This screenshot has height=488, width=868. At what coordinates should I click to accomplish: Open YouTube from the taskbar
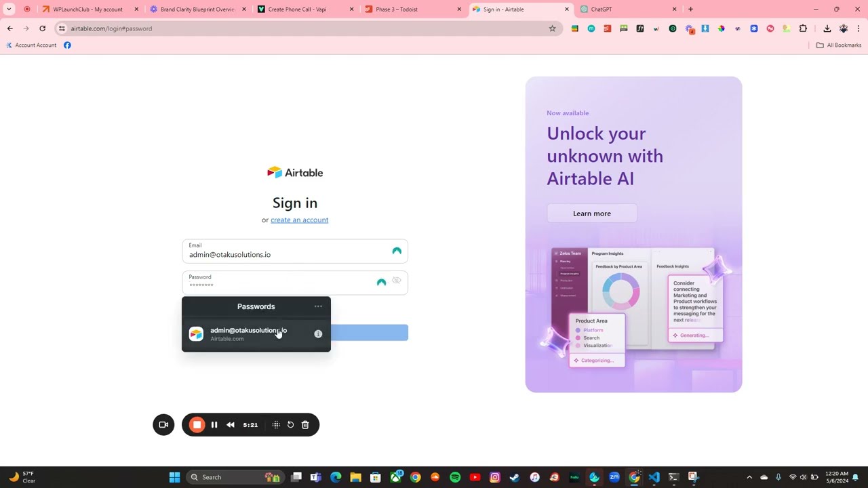[475, 477]
